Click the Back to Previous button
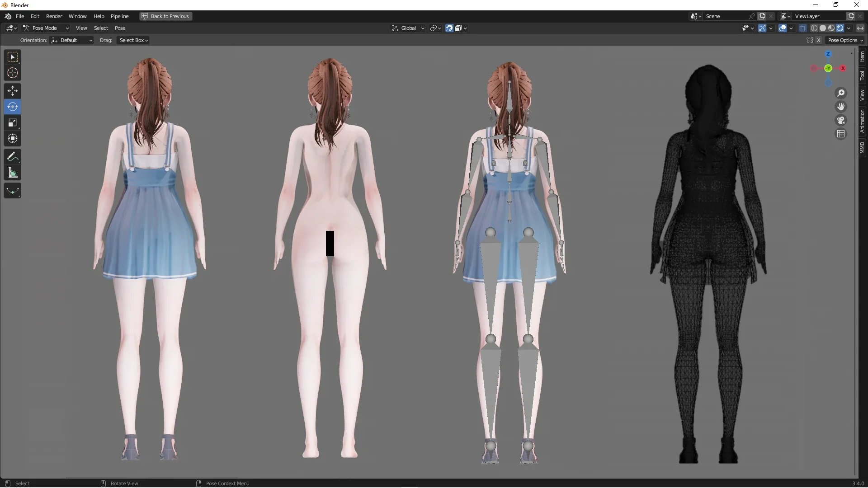The width and height of the screenshot is (868, 488). 165,16
